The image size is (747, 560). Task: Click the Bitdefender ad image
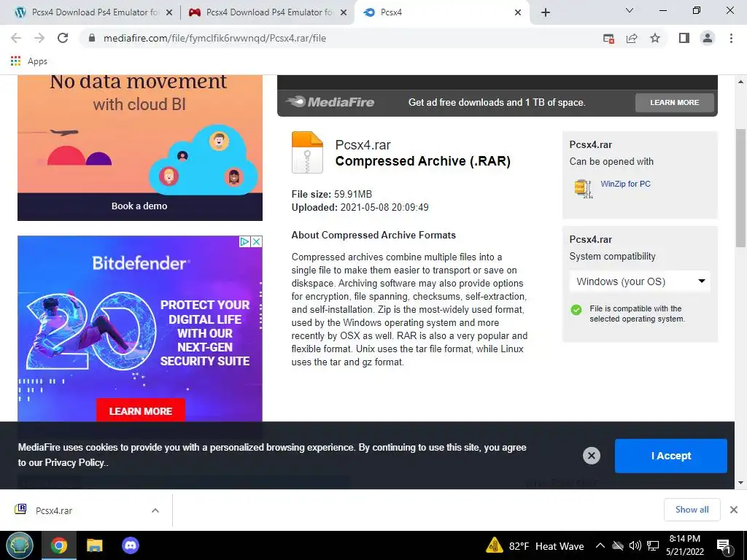point(139,329)
